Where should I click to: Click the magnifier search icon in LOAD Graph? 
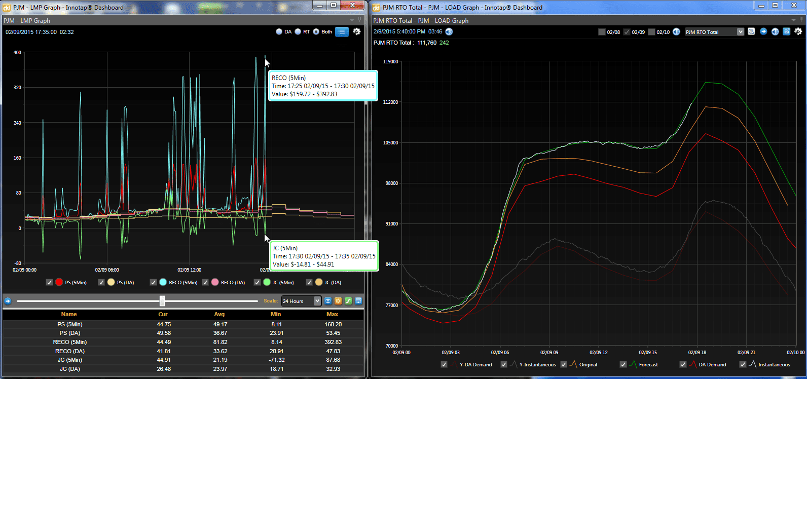tap(751, 31)
